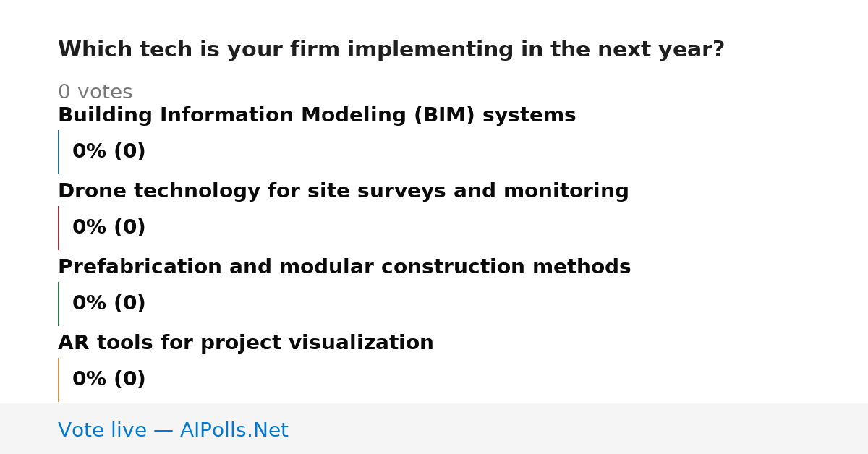Click 0% (0) result under BIM systems
This screenshot has height=454, width=868.
[109, 152]
